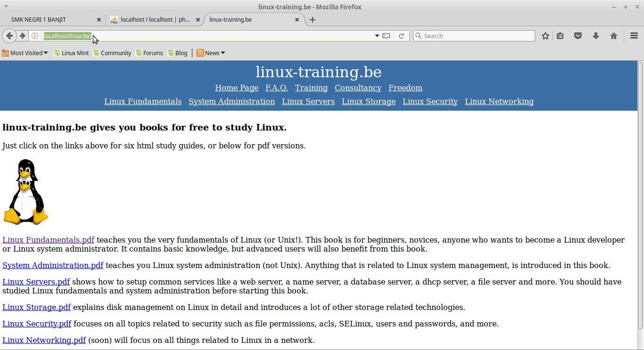
Task: Open a new tab with plus button
Action: 312,20
